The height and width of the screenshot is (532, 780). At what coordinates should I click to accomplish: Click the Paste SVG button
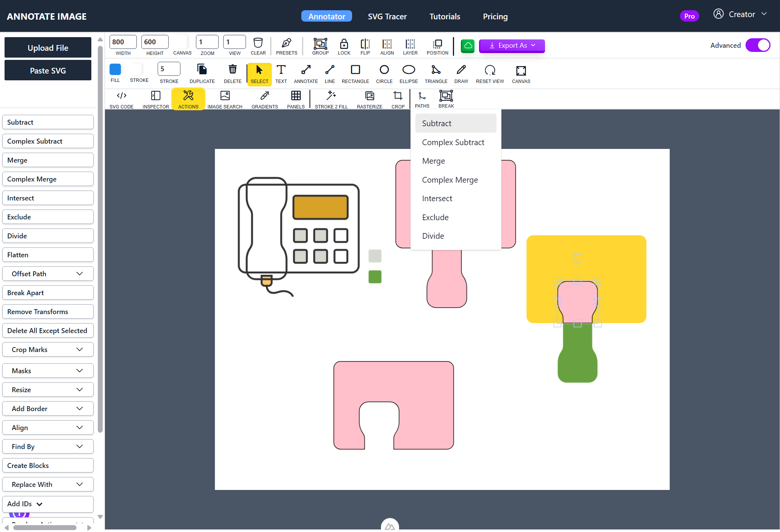point(48,70)
